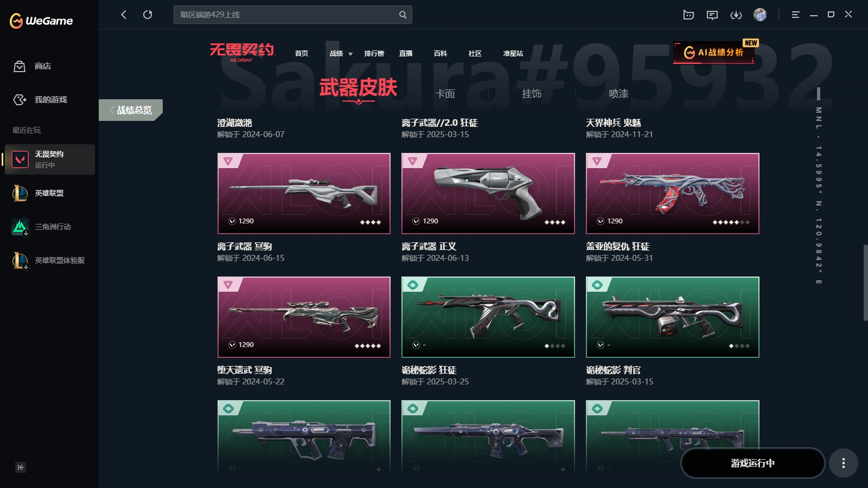
Task: Click the user avatar icon
Action: point(760,15)
